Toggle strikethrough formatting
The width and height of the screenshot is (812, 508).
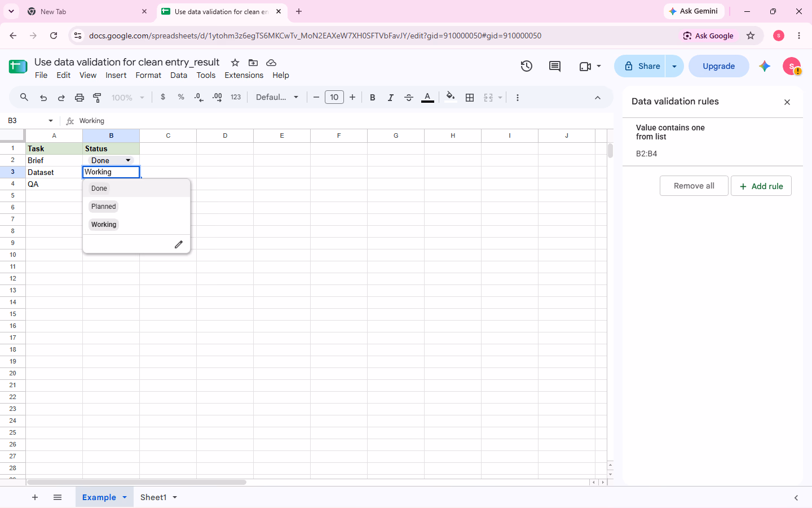click(x=409, y=98)
